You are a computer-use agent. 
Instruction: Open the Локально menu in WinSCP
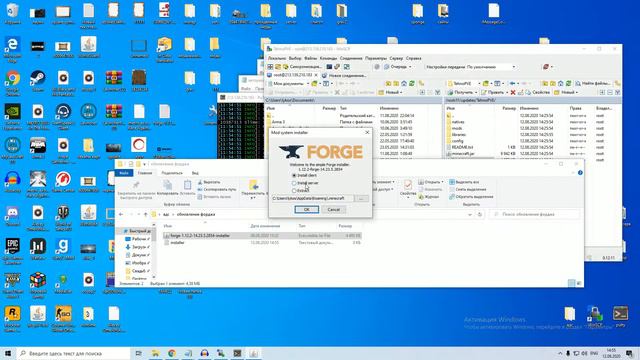tap(277, 58)
